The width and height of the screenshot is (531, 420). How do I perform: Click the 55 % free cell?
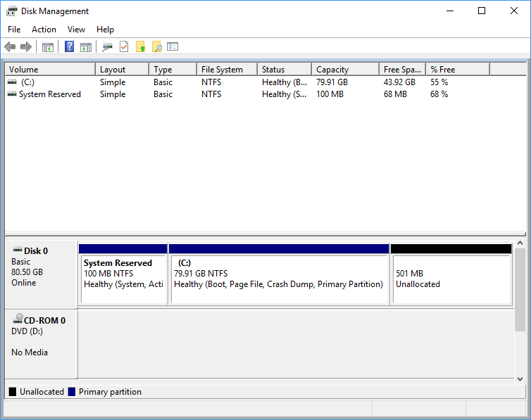click(439, 82)
